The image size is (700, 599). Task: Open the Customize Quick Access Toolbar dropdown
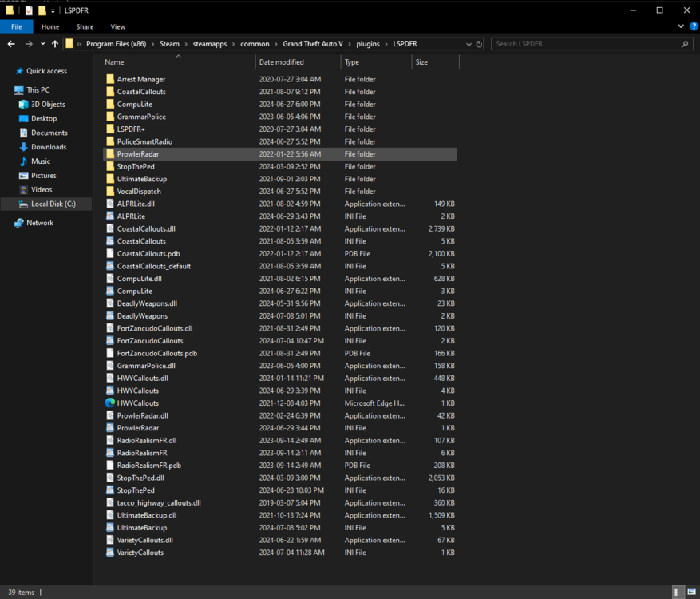[x=53, y=10]
